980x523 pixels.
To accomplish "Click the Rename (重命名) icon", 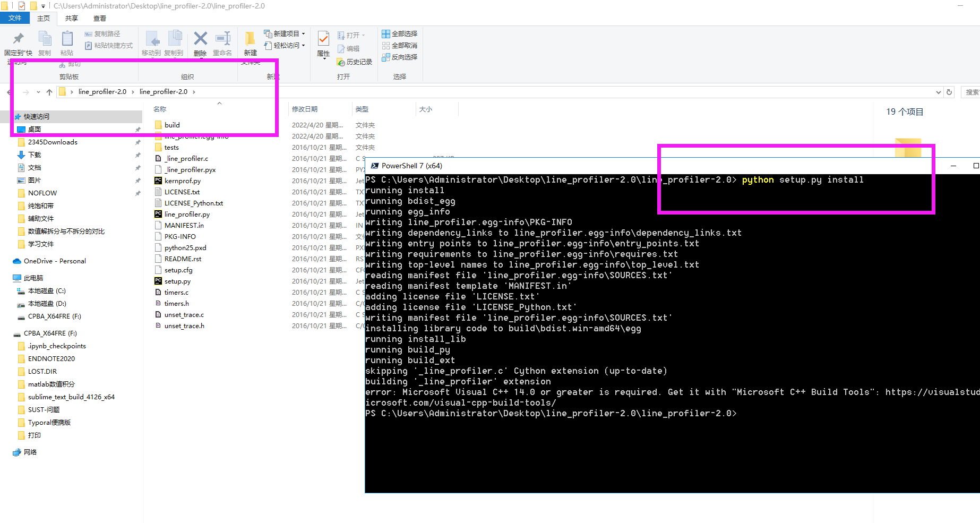I will [x=222, y=38].
